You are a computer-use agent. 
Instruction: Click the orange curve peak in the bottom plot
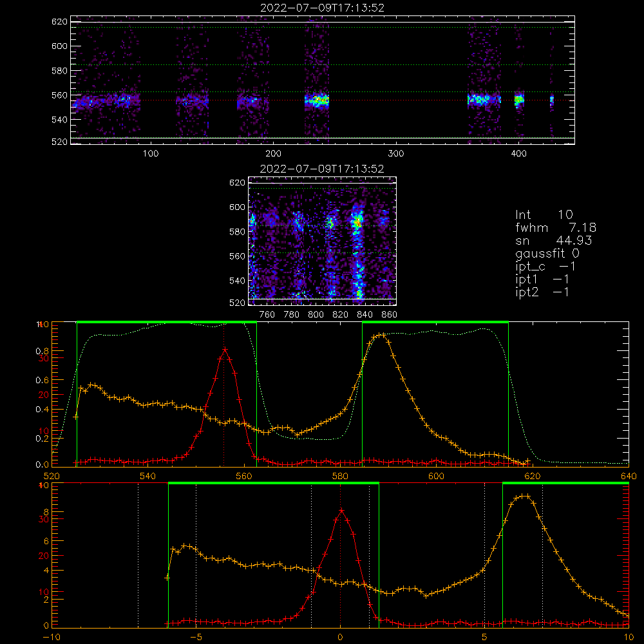point(524,496)
